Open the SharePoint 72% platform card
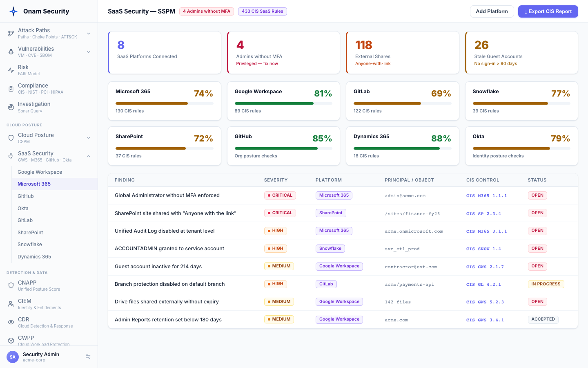588x368 pixels. tap(165, 146)
